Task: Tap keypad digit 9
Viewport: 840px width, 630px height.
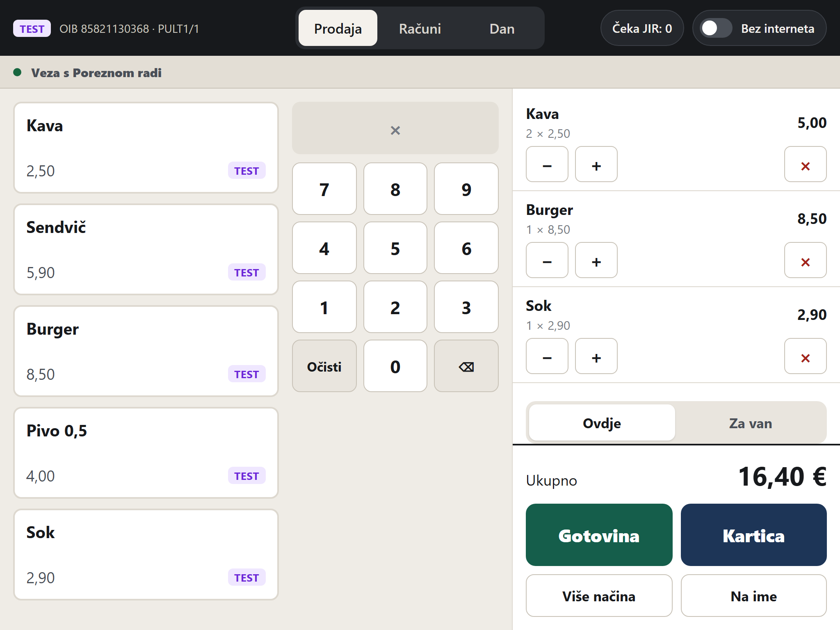Action: pyautogui.click(x=466, y=189)
